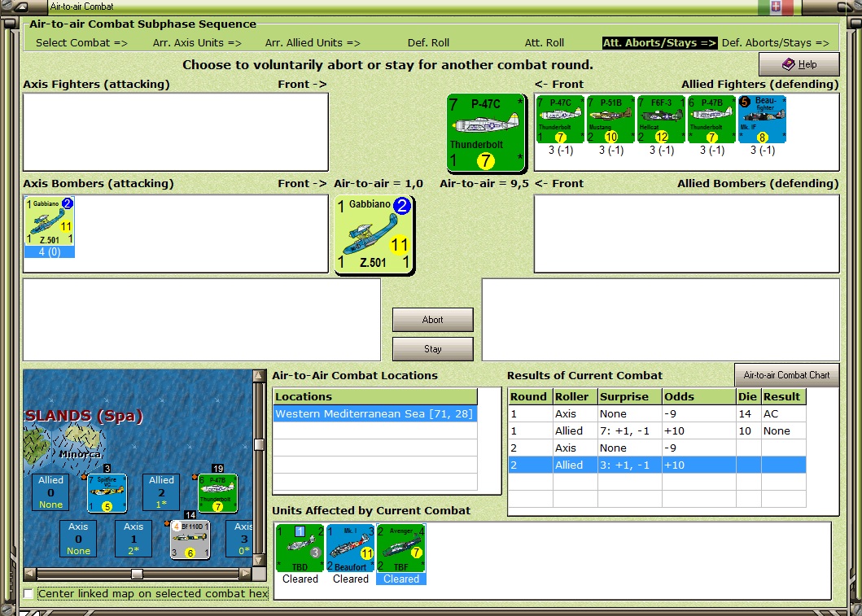Click the Spitfire counter on the map
This screenshot has height=616, width=862.
point(107,493)
